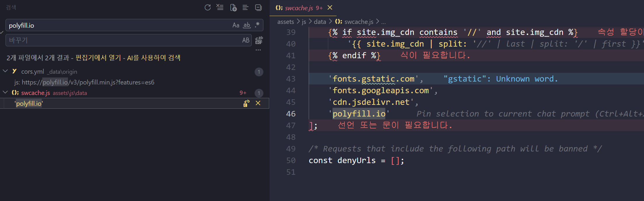Click swcache.js breadcrumb segment
This screenshot has width=644, height=201.
pyautogui.click(x=359, y=22)
